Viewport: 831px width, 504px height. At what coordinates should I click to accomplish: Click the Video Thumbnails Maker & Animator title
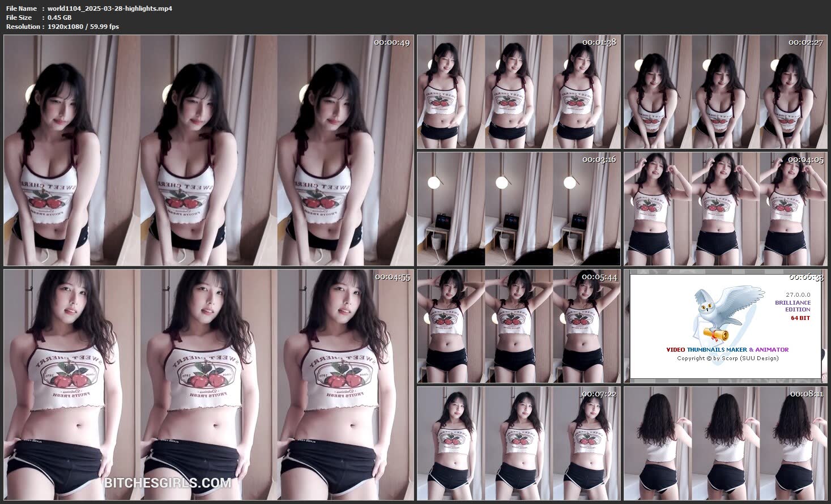[x=727, y=349]
